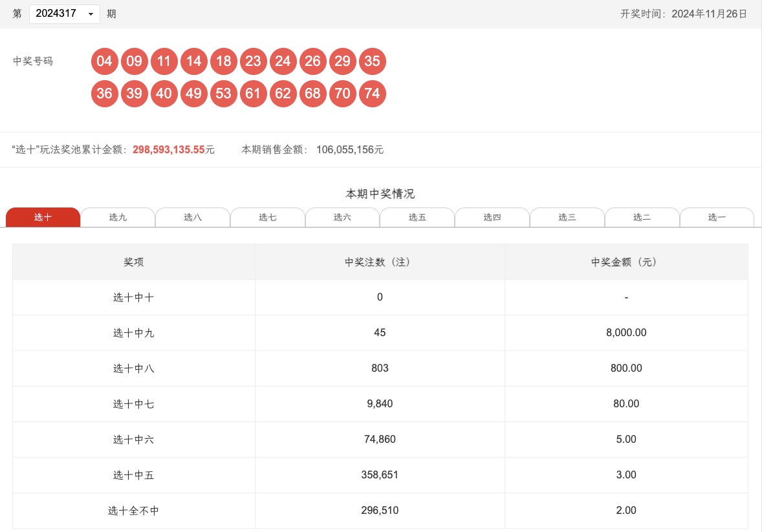This screenshot has width=762, height=532.
Task: Select the 选七 tab
Action: pyautogui.click(x=268, y=217)
